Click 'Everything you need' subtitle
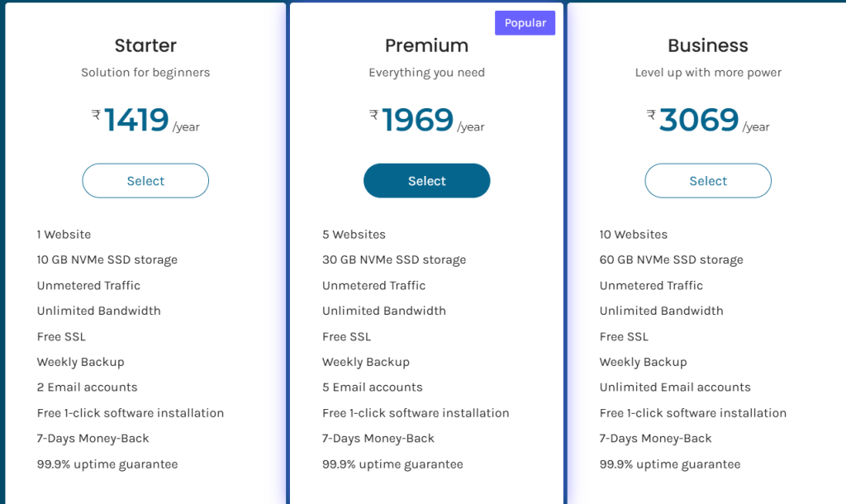Viewport: 846px width, 504px height. tap(426, 73)
